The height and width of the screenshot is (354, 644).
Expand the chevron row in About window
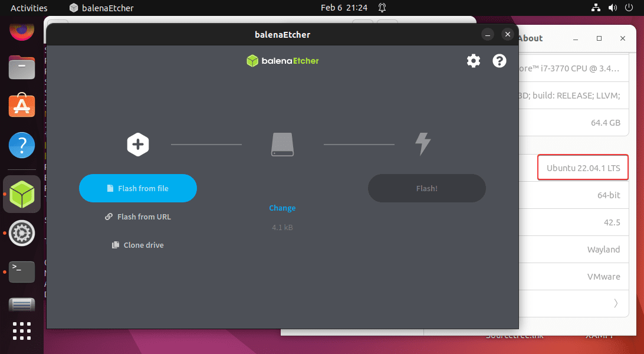[x=615, y=303]
